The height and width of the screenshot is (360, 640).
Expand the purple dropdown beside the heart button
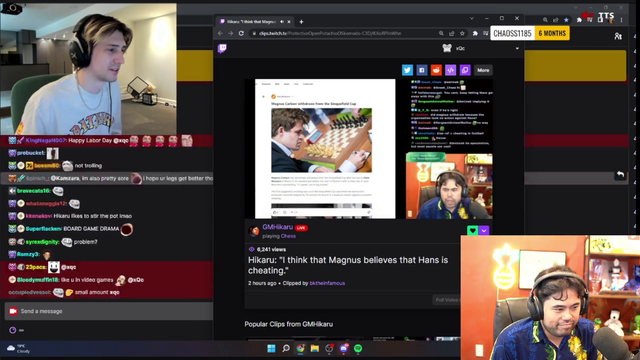[x=484, y=231]
